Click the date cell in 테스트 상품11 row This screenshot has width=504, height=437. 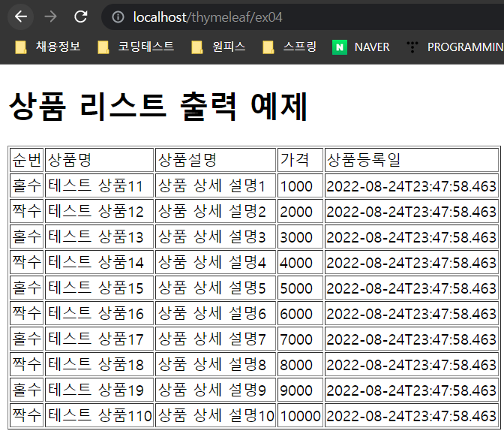[412, 185]
